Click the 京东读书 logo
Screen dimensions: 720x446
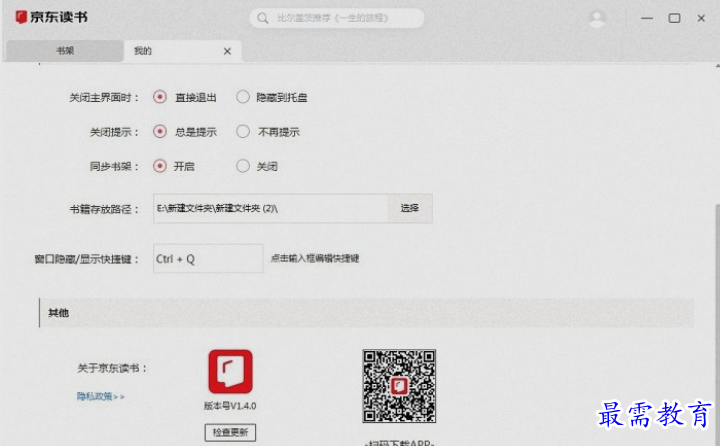[51, 17]
